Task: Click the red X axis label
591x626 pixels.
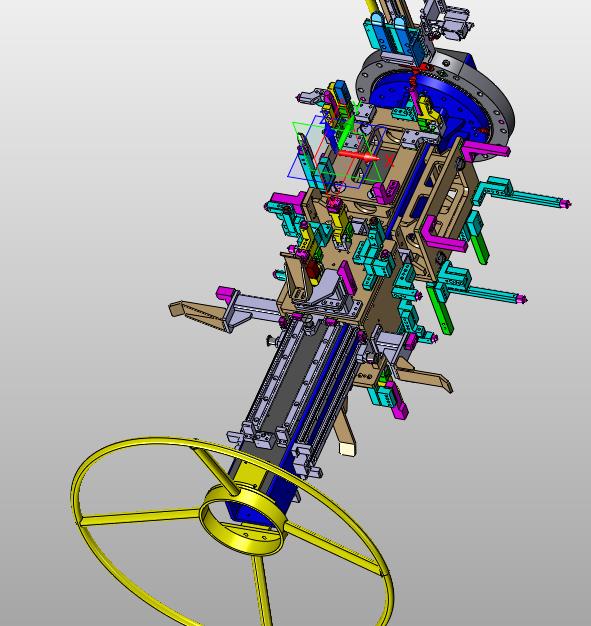Action: pos(389,161)
